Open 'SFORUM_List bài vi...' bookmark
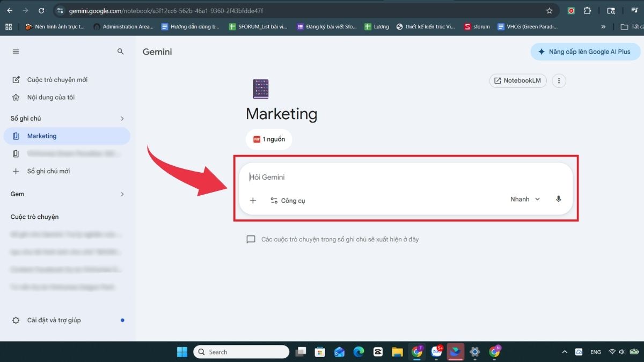Viewport: 644px width, 362px height. point(258,26)
